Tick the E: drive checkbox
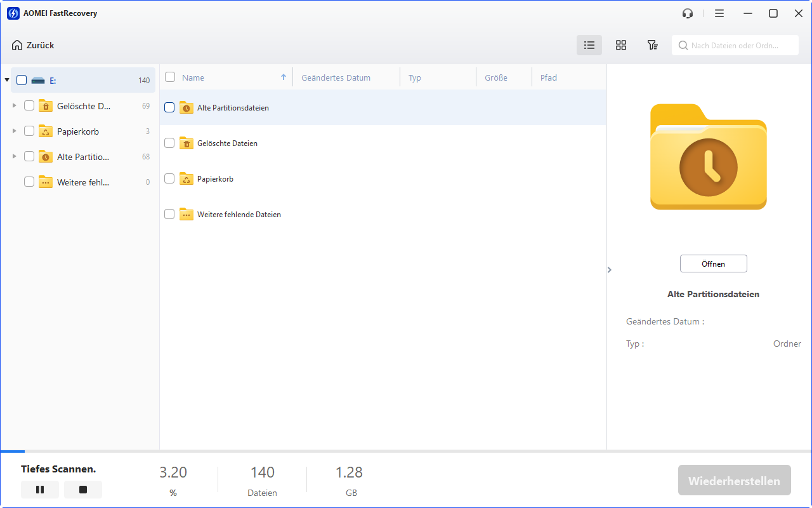 pos(22,80)
